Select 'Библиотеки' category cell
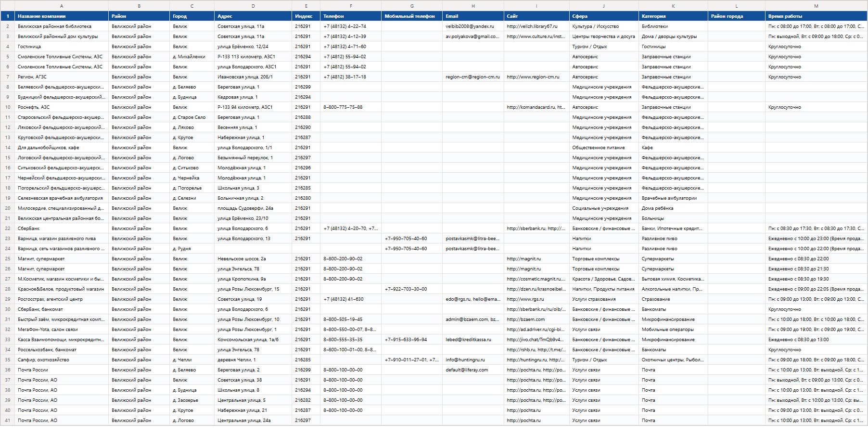The width and height of the screenshot is (868, 434). (673, 26)
